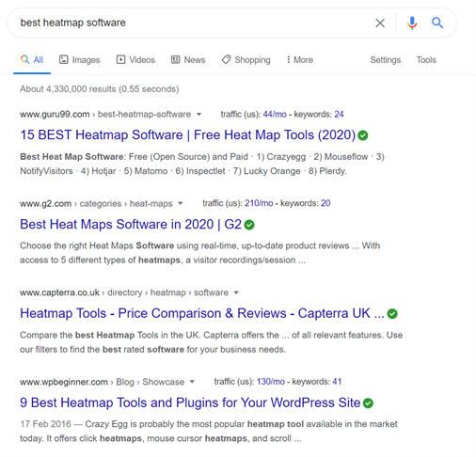Click green checkmark badge beside G2 result title
Viewport: 476px width, 457px height.
[x=249, y=225]
